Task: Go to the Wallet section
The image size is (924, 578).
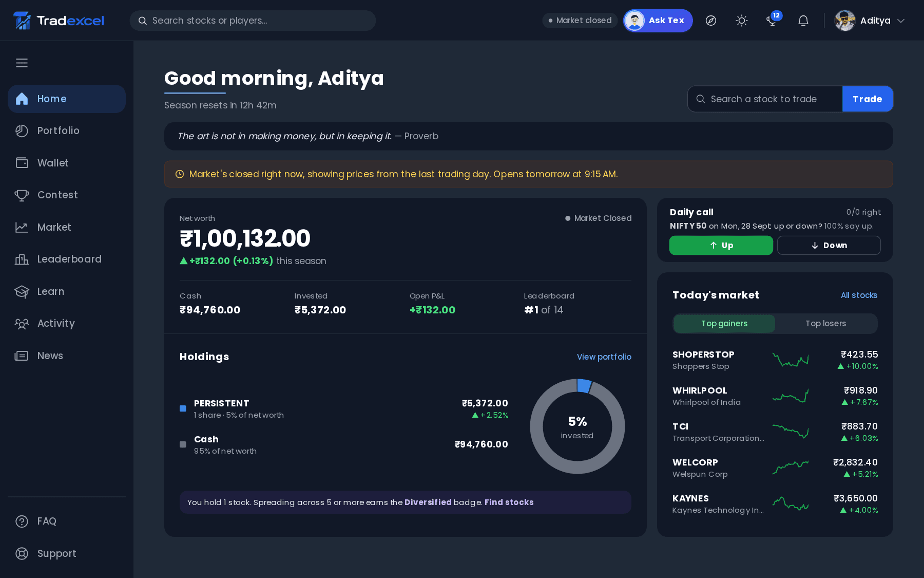Action: tap(67, 163)
